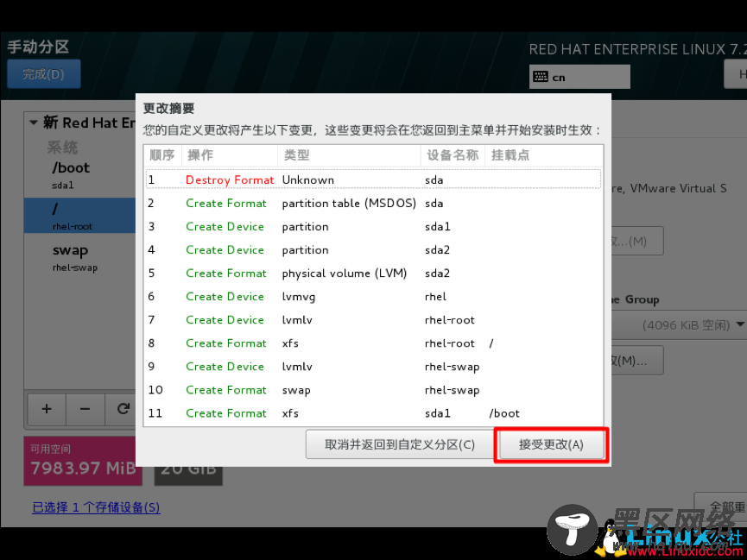Image resolution: width=747 pixels, height=560 pixels.
Task: Click the 类型 column header
Action: point(349,155)
